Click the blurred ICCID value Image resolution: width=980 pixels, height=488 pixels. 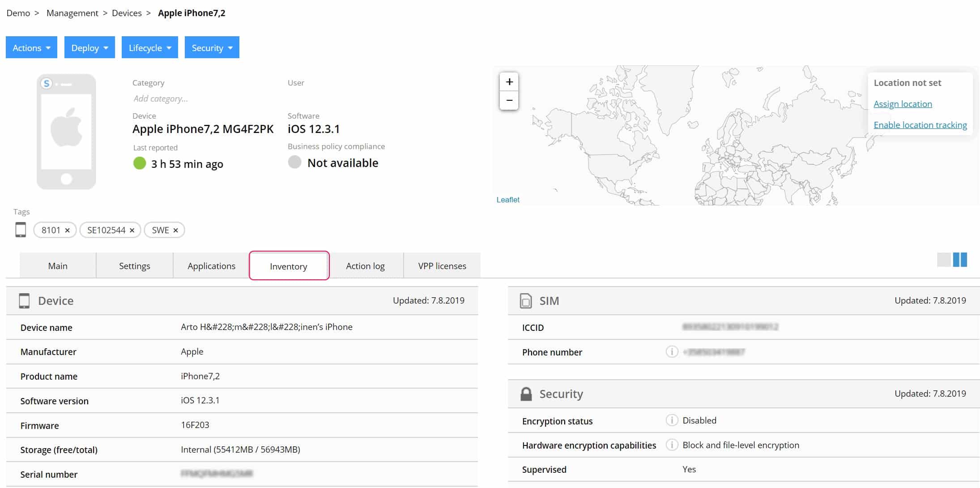[730, 327]
